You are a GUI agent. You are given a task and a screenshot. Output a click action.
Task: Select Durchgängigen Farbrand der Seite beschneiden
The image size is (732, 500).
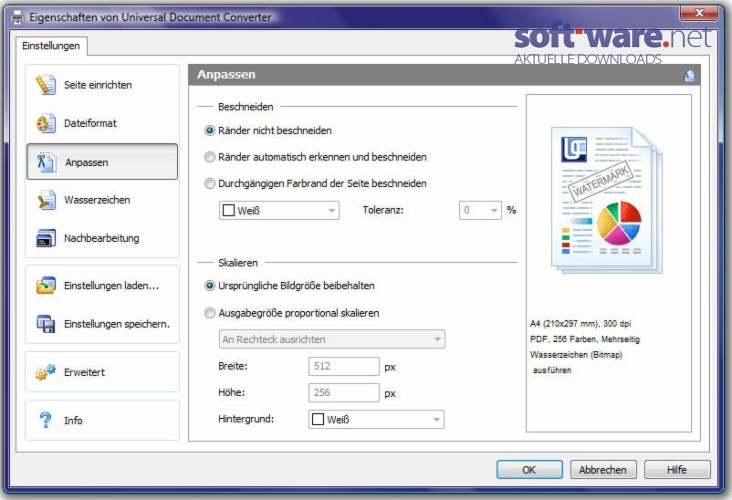click(316, 183)
